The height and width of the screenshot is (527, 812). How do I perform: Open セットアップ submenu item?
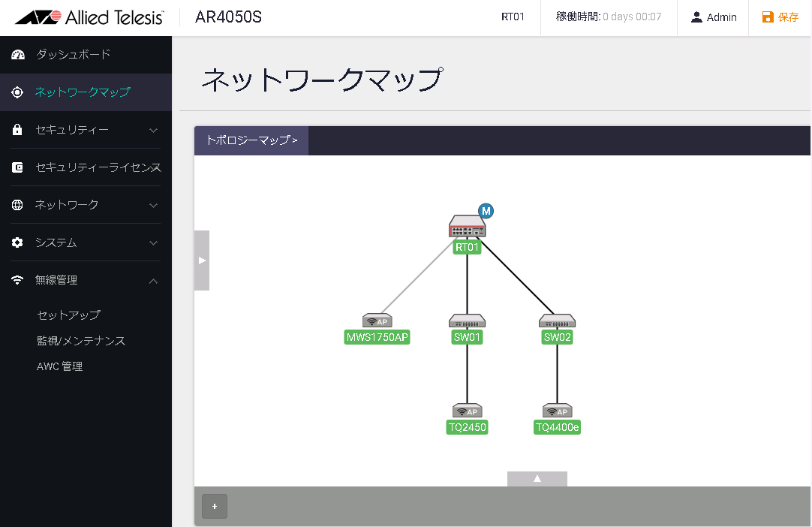pyautogui.click(x=68, y=315)
